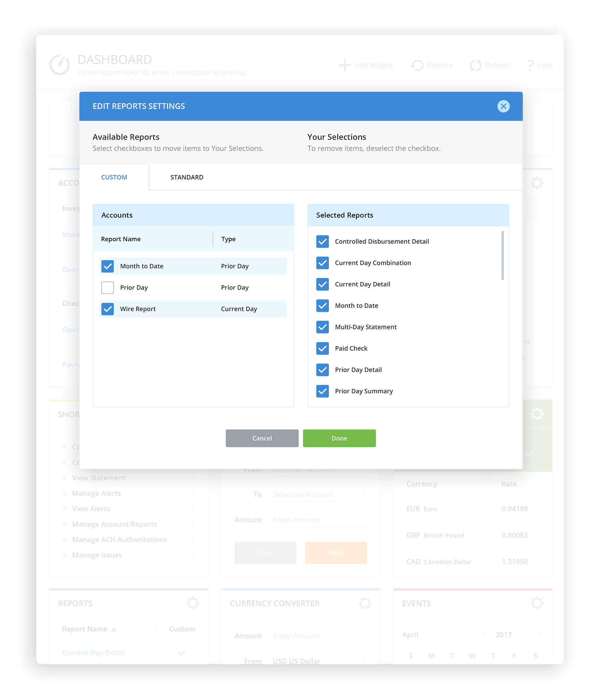The height and width of the screenshot is (700, 598).
Task: Open Reports widget gear settings
Action: [x=193, y=603]
